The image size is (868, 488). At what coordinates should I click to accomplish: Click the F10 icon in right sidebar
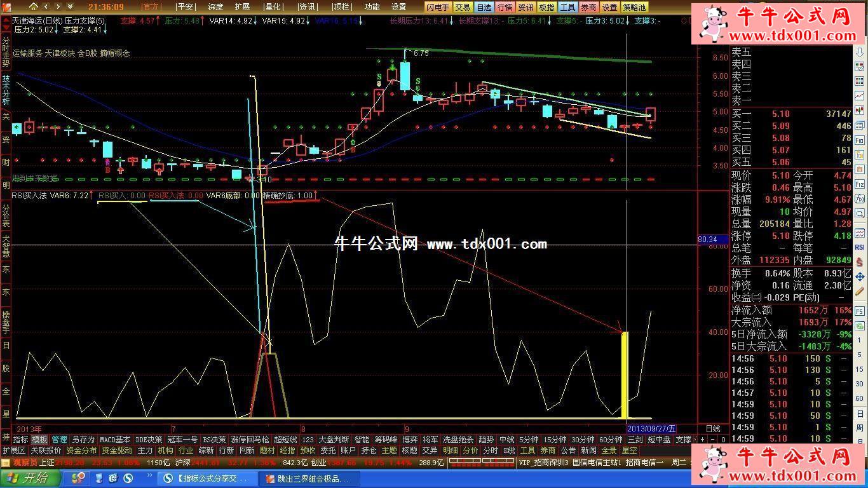860,140
